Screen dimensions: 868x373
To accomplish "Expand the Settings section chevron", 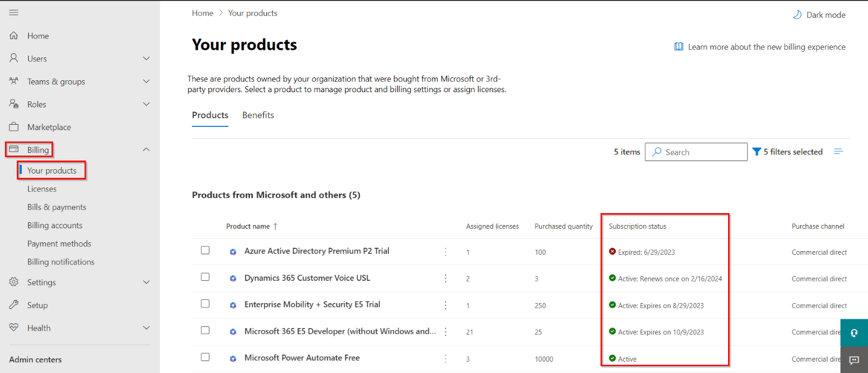I will tap(146, 282).
